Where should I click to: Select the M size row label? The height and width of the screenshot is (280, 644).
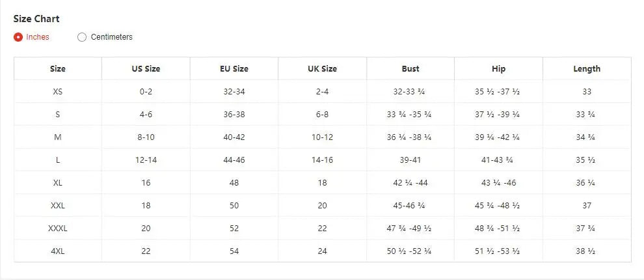(x=58, y=137)
